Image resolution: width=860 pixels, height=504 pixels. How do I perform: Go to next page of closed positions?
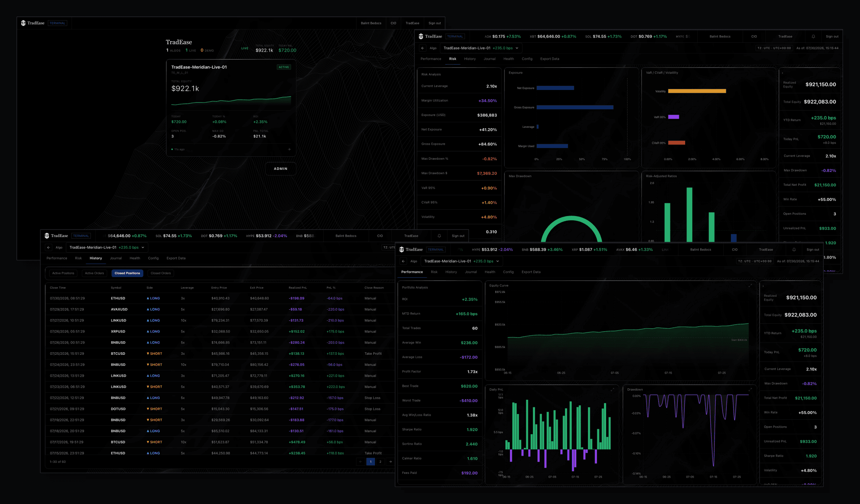(390, 462)
